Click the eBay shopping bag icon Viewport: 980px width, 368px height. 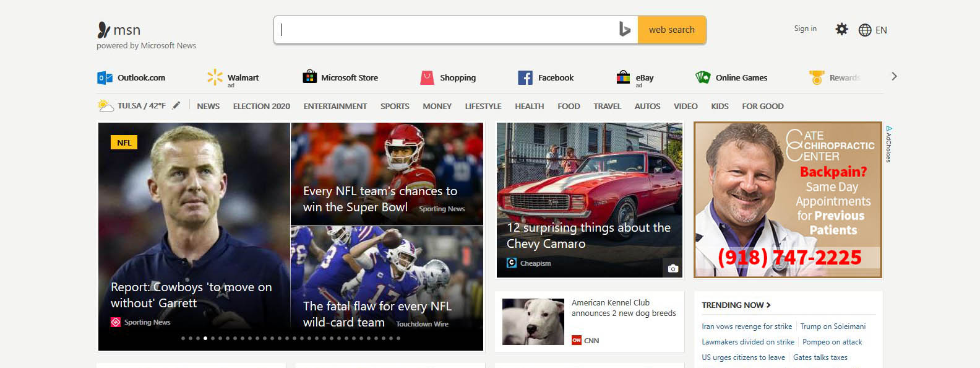point(623,77)
